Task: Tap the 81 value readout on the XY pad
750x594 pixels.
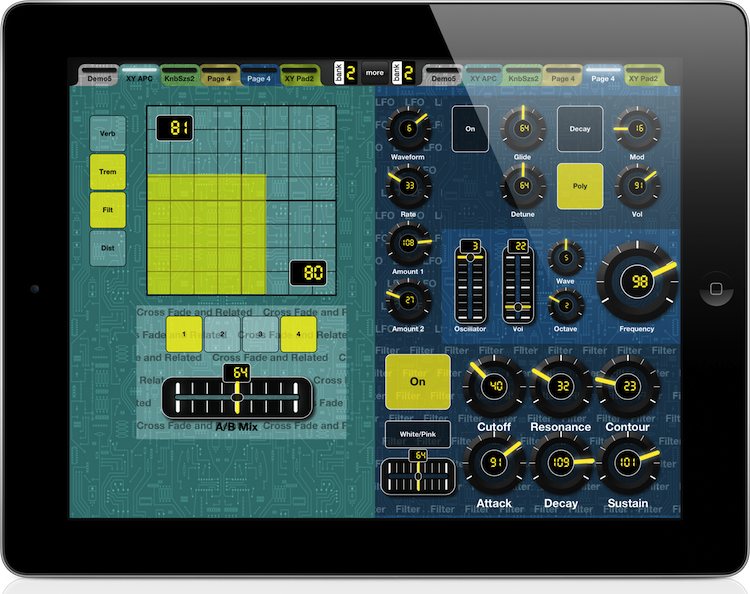Action: tap(175, 128)
